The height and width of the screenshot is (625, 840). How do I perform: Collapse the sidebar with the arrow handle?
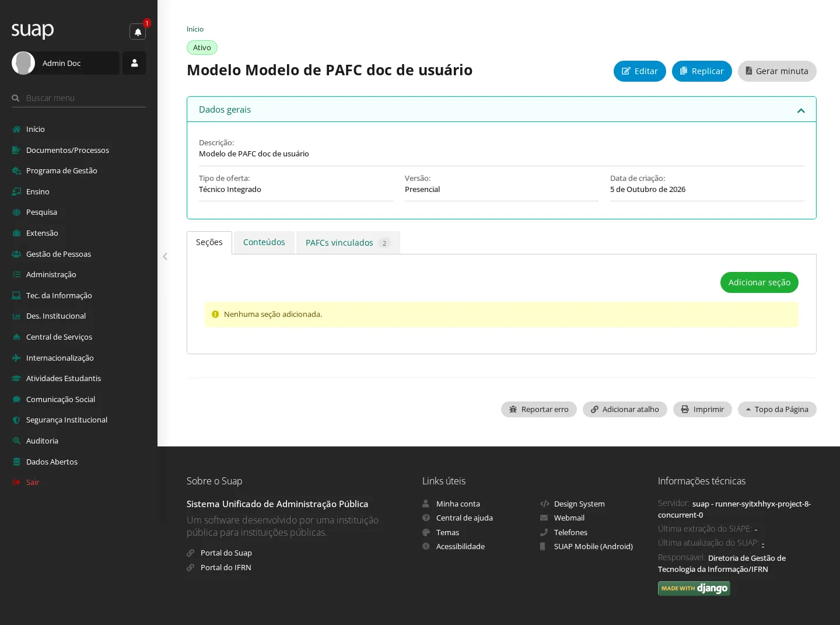click(165, 256)
